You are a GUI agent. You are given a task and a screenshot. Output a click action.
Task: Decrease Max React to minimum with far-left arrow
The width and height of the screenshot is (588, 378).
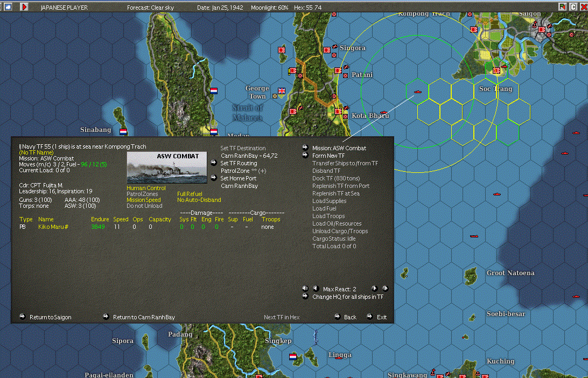pos(305,289)
